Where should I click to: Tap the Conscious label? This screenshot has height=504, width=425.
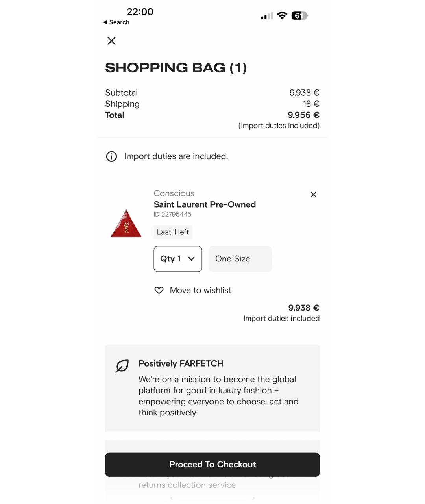[x=174, y=193]
